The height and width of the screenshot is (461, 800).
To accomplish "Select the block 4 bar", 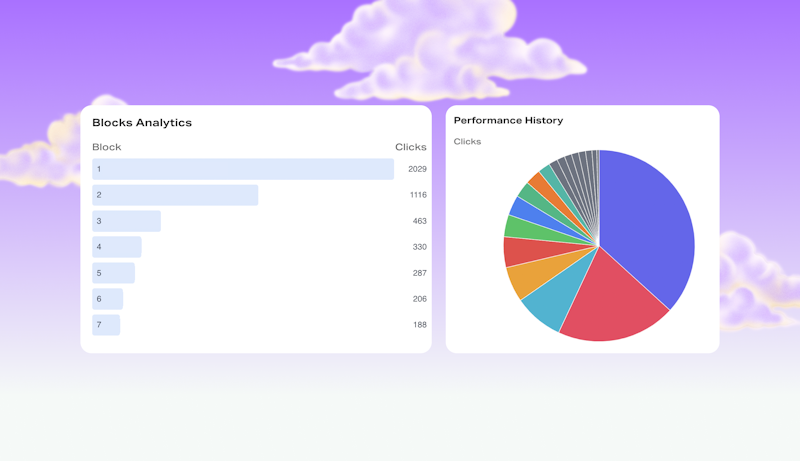I will click(x=117, y=247).
